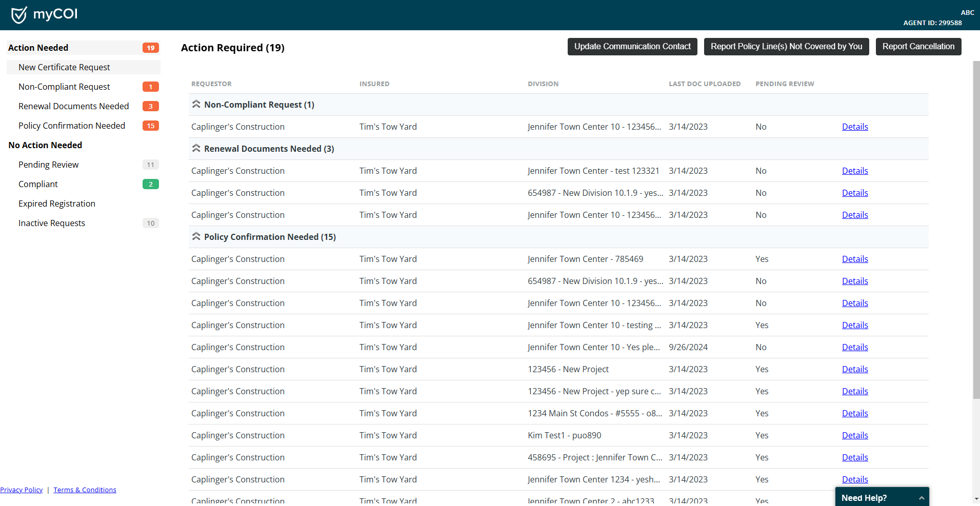Click Update Communication Contact
980x506 pixels.
click(632, 46)
